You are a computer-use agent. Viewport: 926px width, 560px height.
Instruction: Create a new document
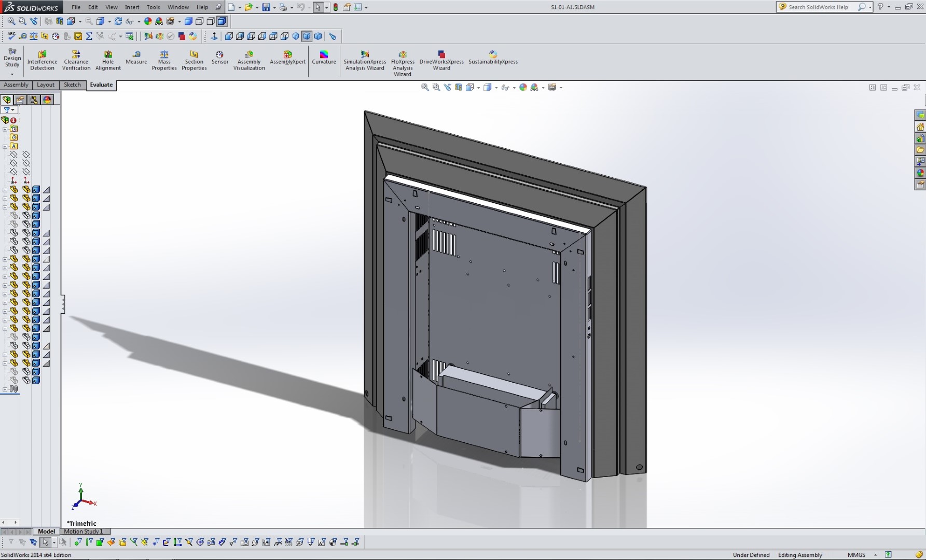click(x=231, y=7)
